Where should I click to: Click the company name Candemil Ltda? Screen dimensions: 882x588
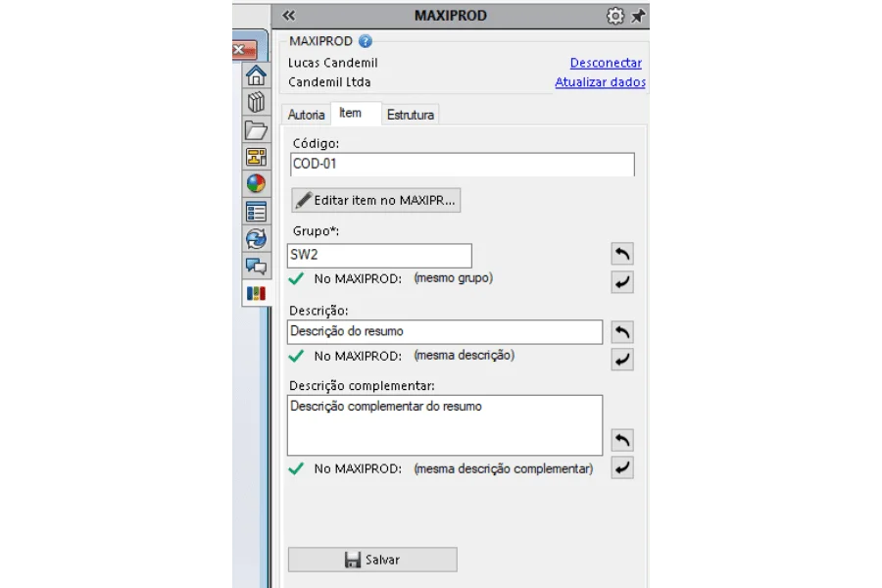pyautogui.click(x=329, y=82)
